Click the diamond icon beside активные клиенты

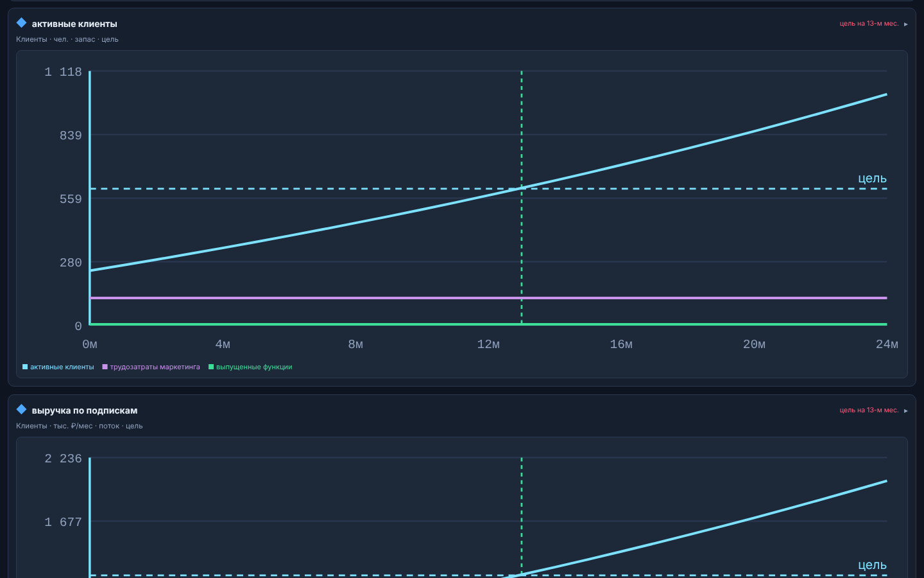tap(21, 23)
